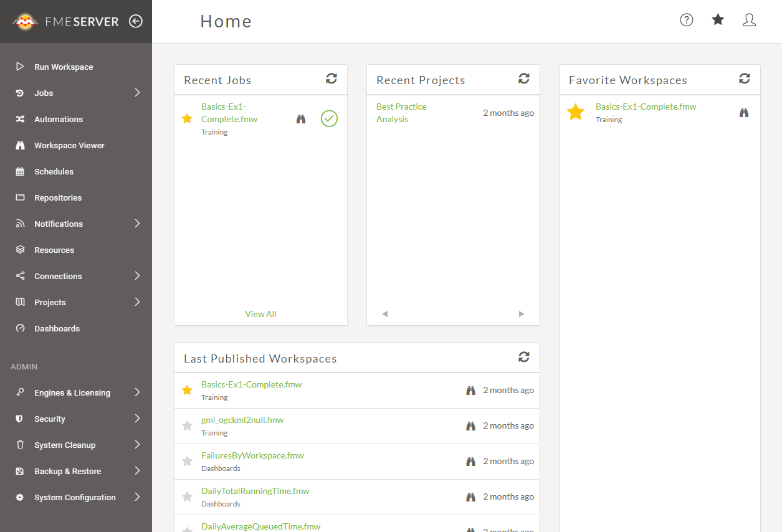The height and width of the screenshot is (532, 782).
Task: Click the System Configuration gear icon
Action: click(x=20, y=497)
